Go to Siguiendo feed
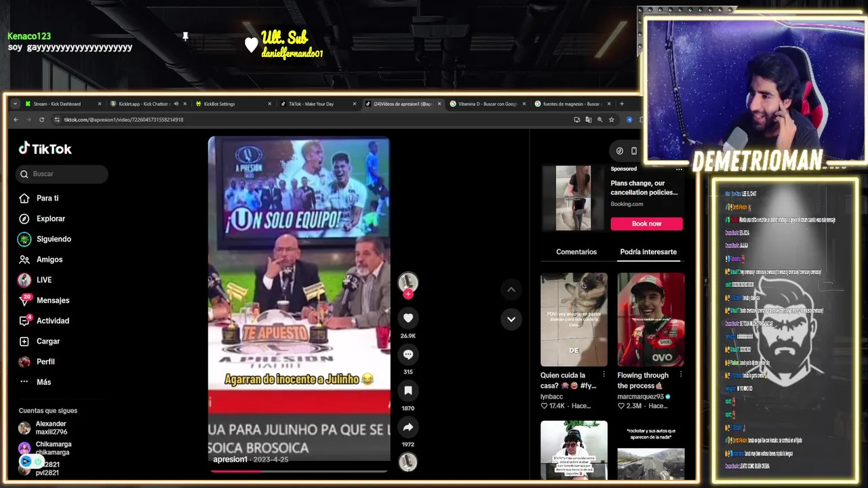This screenshot has height=488, width=868. click(54, 239)
